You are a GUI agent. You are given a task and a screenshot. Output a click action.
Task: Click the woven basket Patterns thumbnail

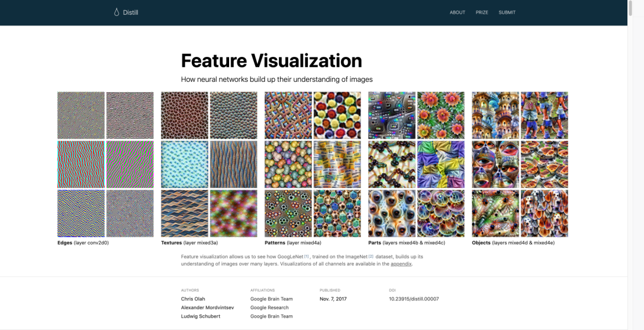point(288,116)
